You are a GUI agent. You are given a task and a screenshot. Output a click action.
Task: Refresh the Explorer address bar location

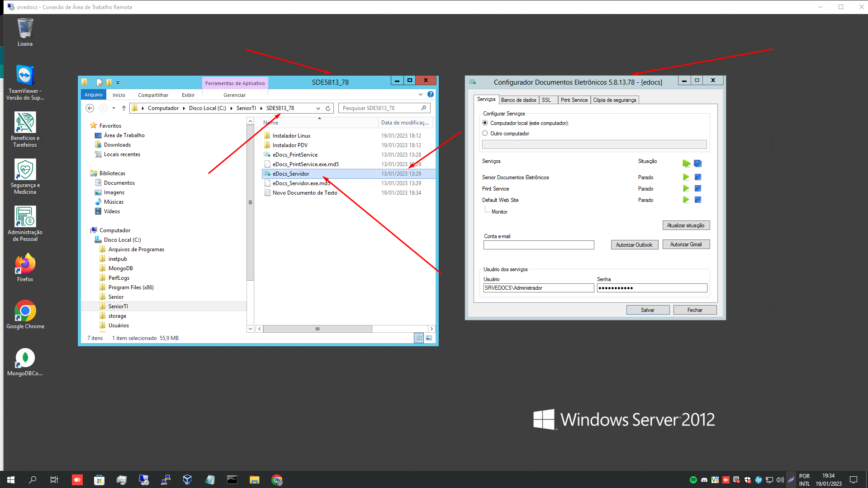pos(328,108)
